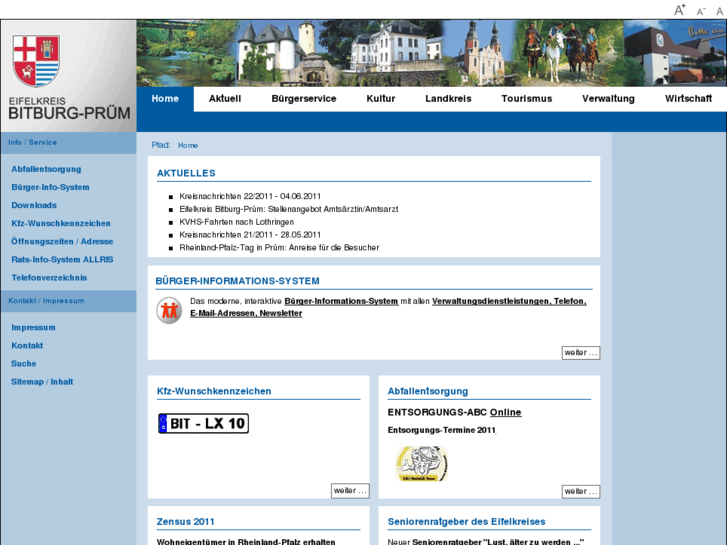Viewport: 727px width, 545px height.
Task: Click the BIT - LX 10 license plate image
Action: (203, 423)
